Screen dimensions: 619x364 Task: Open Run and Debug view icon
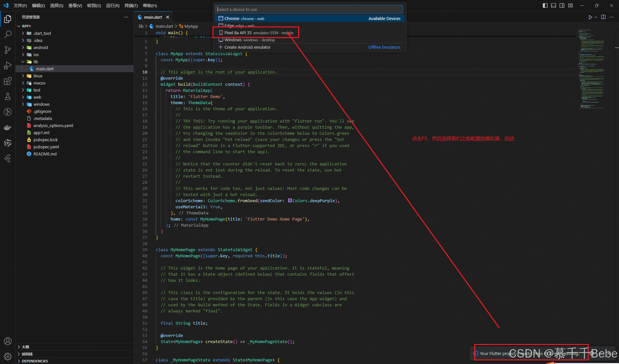tap(8, 65)
